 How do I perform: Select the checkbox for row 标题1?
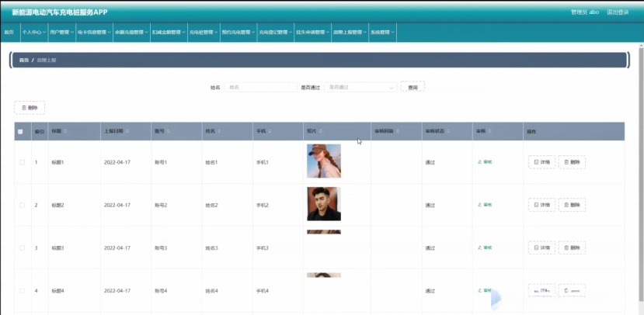[x=23, y=162]
